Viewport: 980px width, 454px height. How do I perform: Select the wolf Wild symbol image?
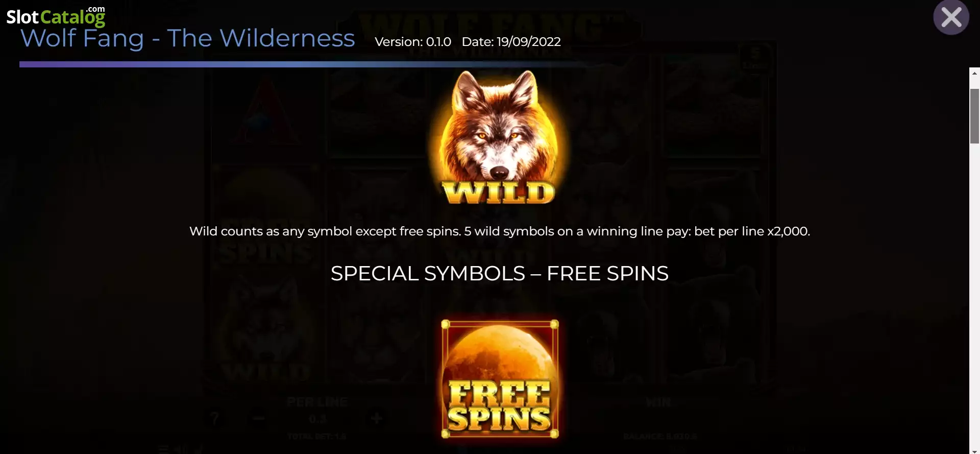(499, 137)
